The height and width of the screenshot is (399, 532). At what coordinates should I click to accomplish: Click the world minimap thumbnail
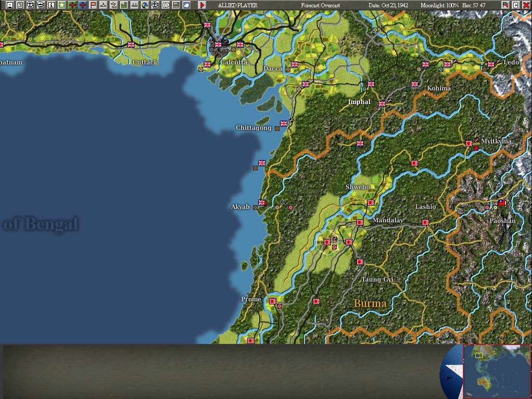(497, 371)
